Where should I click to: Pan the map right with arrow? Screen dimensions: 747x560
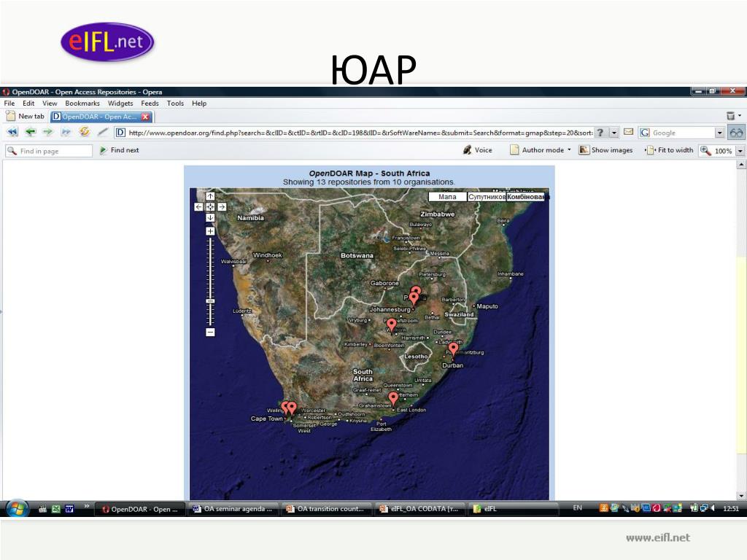click(x=222, y=206)
